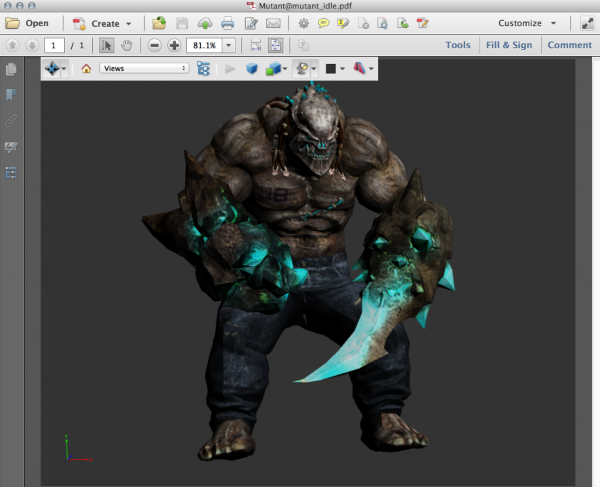Expand Model Render Mode dropdown arrow

[x=285, y=69]
